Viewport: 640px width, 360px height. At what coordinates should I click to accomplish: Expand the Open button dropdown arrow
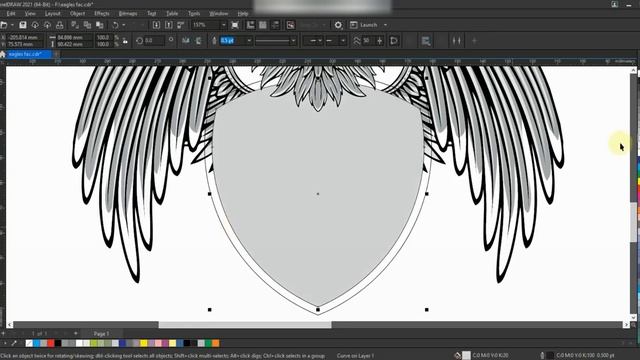12,25
